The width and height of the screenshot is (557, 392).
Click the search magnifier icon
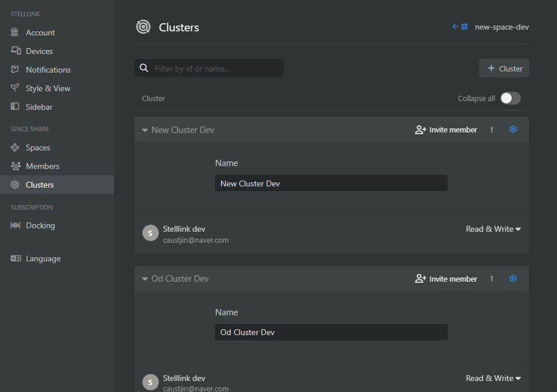tap(144, 69)
